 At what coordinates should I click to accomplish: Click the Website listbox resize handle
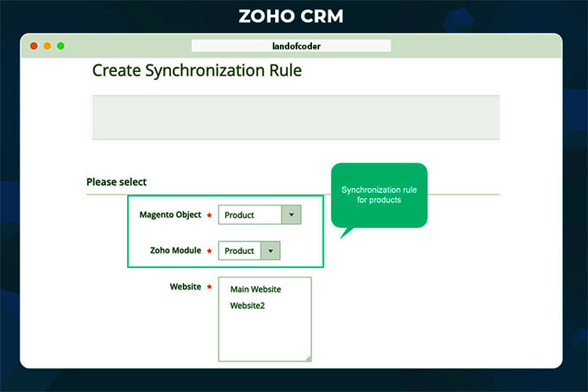point(308,358)
